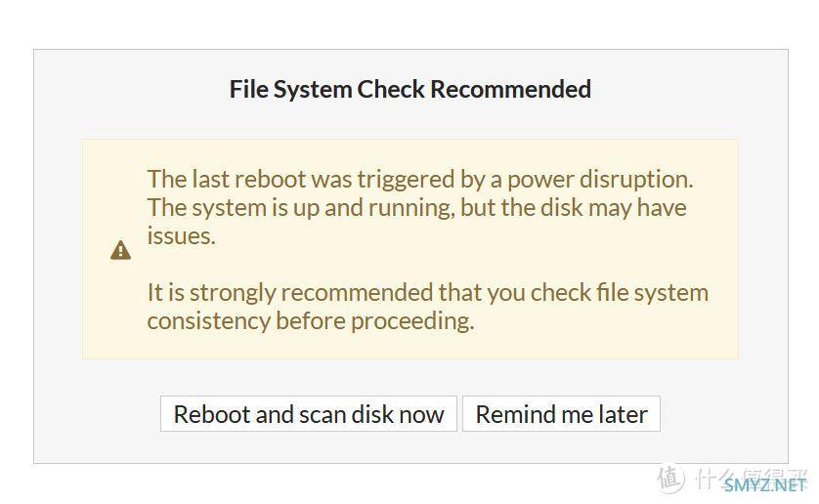The height and width of the screenshot is (504, 819).
Task: Click the File System Check Recommended heading
Action: click(410, 89)
